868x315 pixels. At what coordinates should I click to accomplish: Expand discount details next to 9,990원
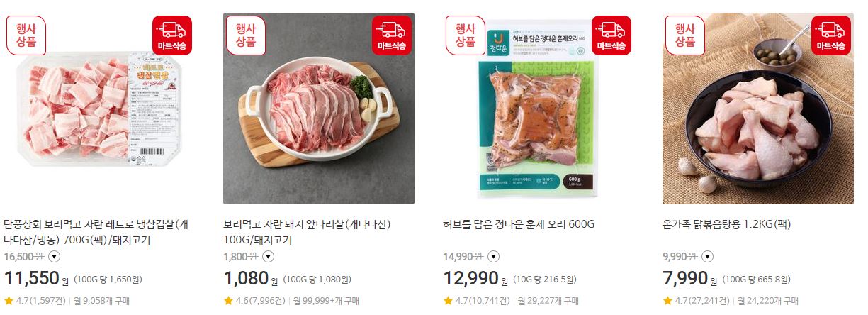[x=707, y=257]
